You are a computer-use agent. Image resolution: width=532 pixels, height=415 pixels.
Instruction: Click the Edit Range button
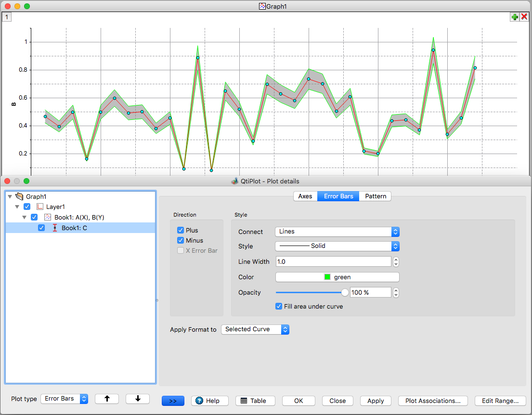pos(500,401)
